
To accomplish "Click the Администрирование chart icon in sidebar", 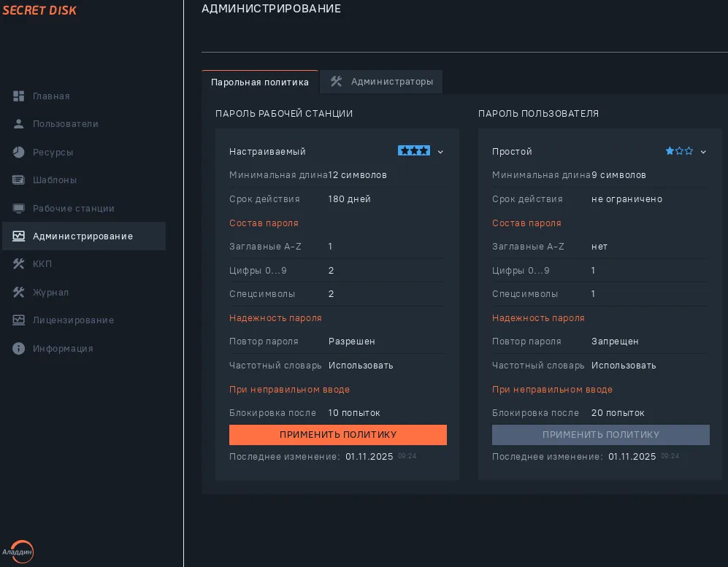I will point(18,236).
